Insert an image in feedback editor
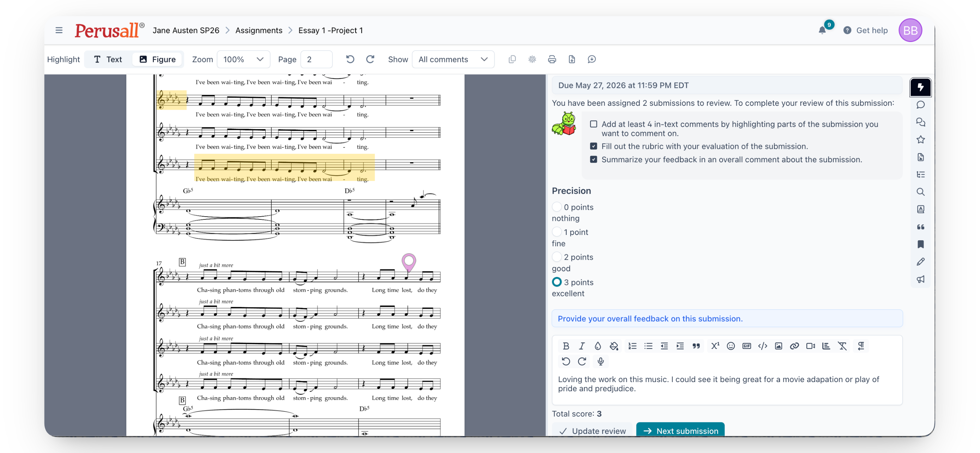This screenshot has height=453, width=980. pyautogui.click(x=779, y=346)
